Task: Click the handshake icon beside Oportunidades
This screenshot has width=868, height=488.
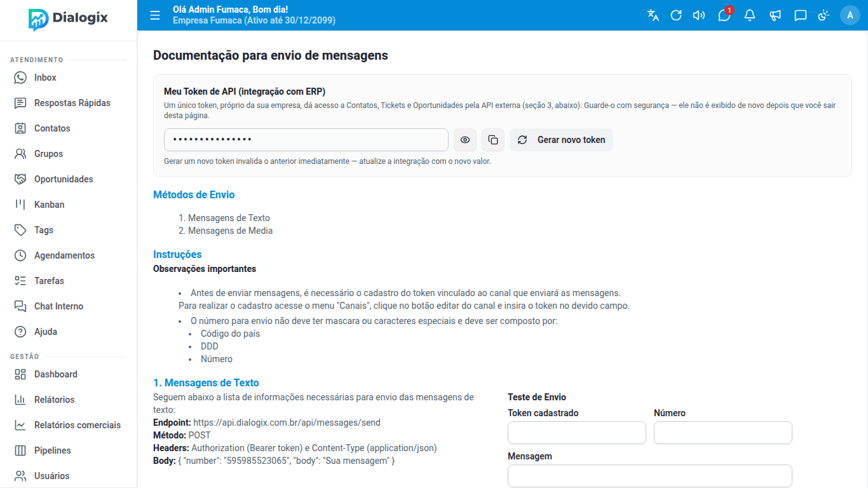Action: 20,179
